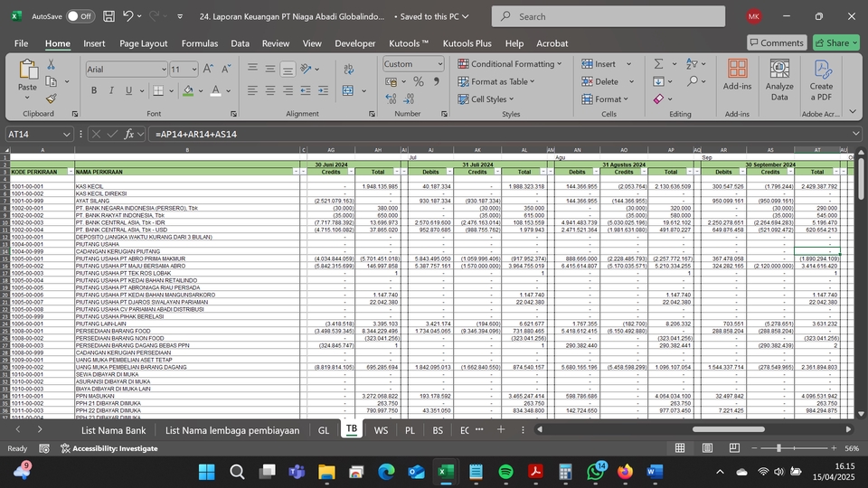
Task: Expand Cell Styles menu
Action: (486, 99)
